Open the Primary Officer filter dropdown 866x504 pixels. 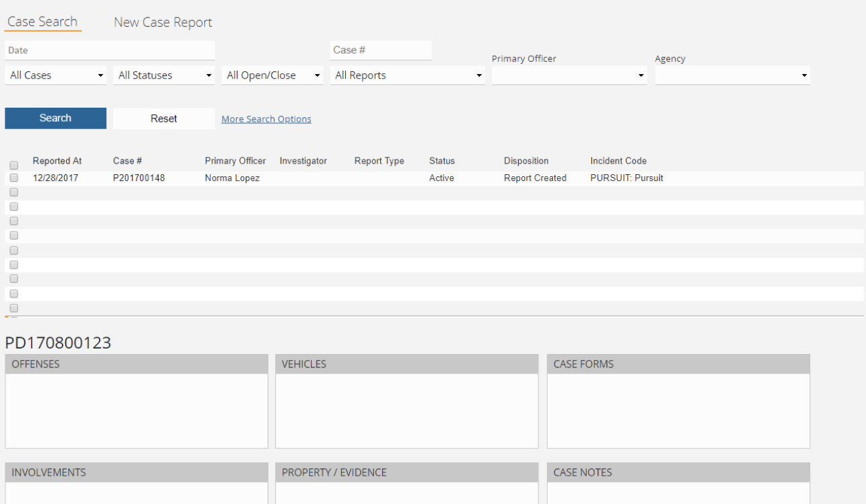(569, 75)
